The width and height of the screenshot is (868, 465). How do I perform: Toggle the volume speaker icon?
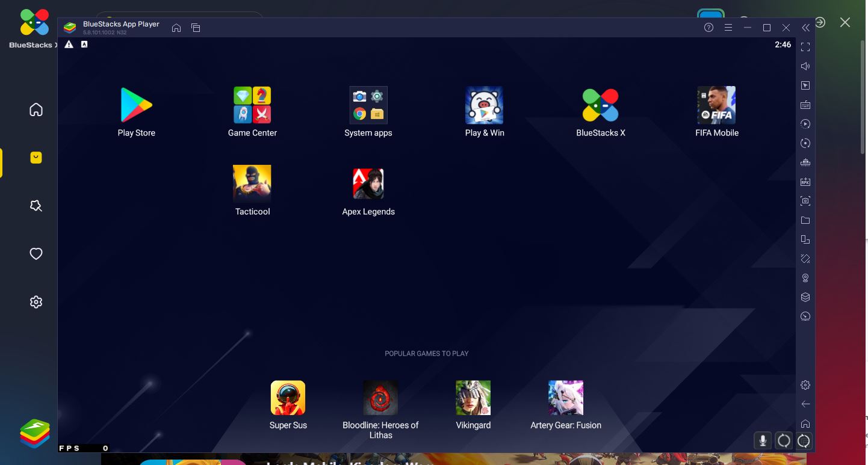805,66
